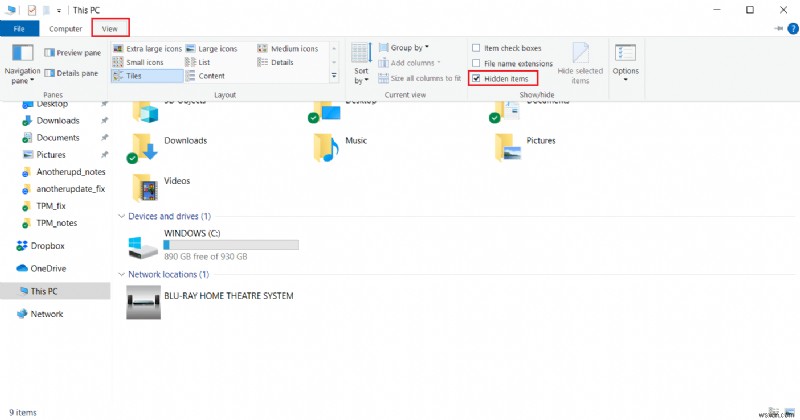Select Documents in the navigation pane
Screen dimensions: 800x420
point(58,138)
